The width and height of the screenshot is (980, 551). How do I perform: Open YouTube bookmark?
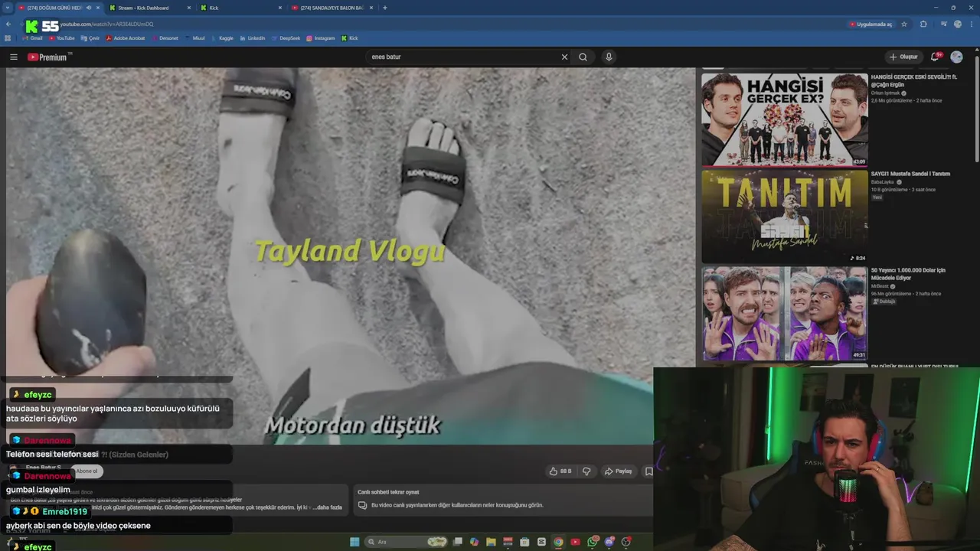(x=62, y=37)
